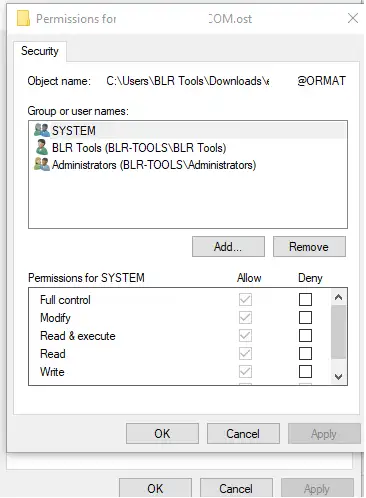Select the BLR Tools user icon
The image size is (366, 498).
42,147
